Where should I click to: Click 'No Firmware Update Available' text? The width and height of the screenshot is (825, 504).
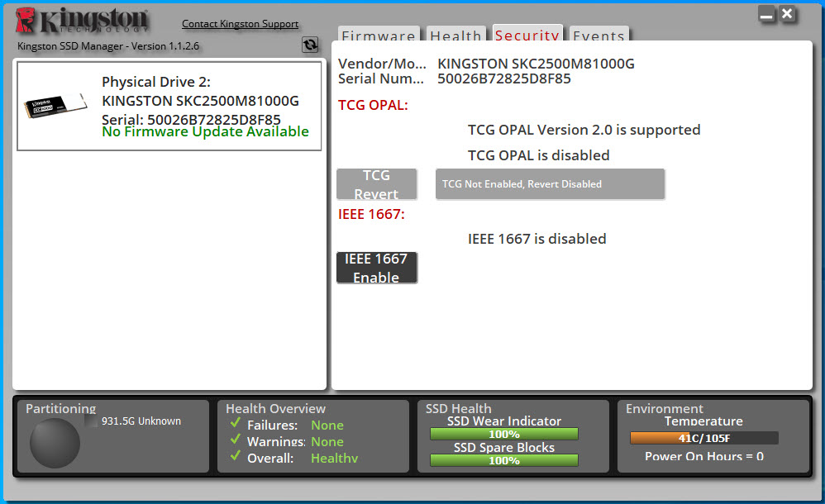(205, 131)
